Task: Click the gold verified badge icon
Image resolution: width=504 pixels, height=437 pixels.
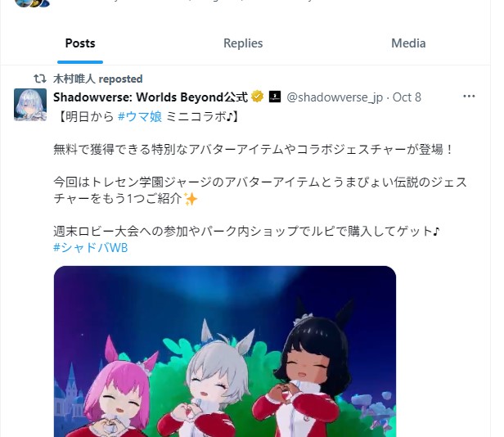Action: pos(257,97)
